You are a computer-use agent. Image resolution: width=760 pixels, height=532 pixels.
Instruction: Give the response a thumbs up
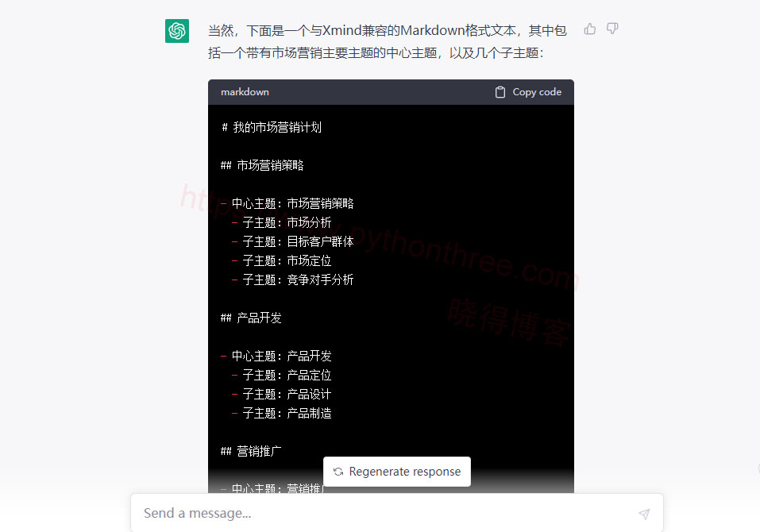[590, 29]
